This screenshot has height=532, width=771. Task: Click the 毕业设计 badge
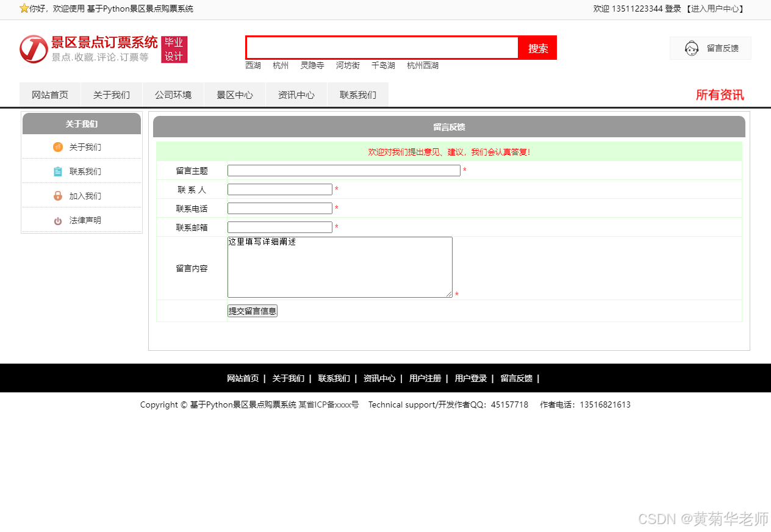click(174, 49)
